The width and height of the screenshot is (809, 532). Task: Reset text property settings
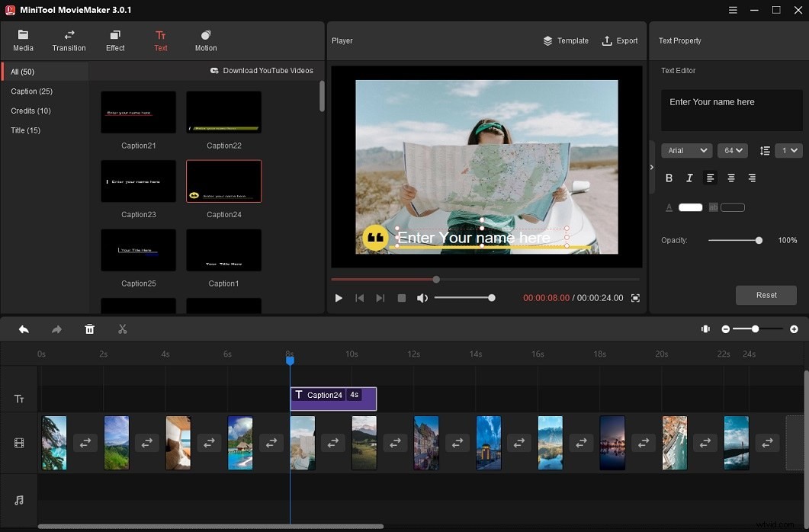[766, 295]
